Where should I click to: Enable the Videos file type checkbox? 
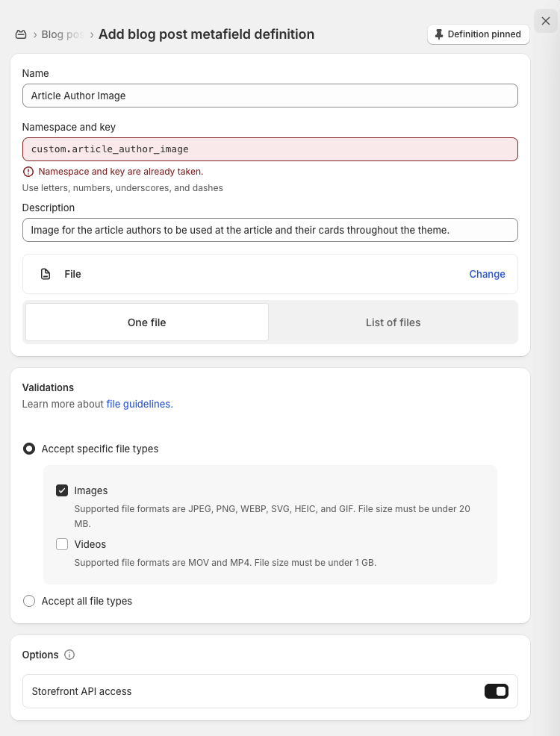(x=63, y=544)
